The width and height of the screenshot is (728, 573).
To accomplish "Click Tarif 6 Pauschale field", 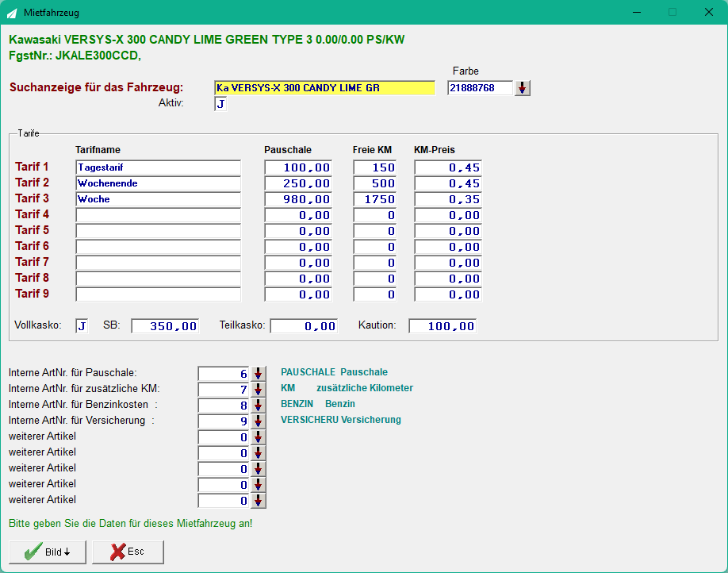I will 298,247.
